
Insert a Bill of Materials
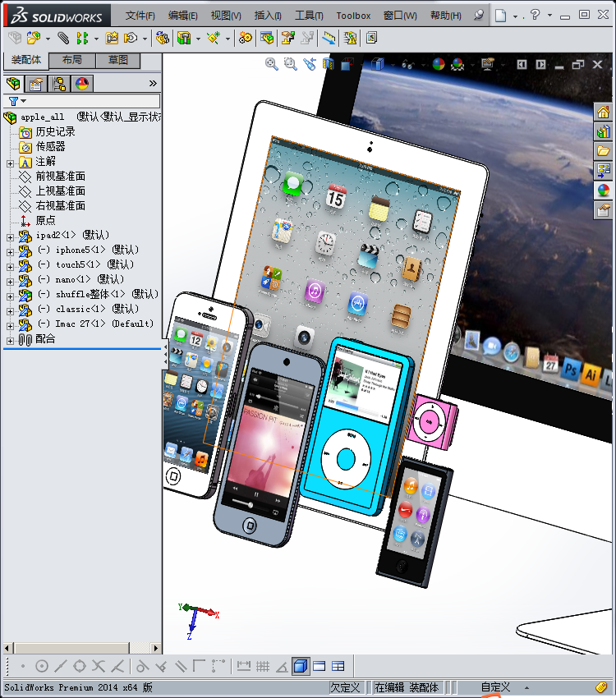coord(267,39)
